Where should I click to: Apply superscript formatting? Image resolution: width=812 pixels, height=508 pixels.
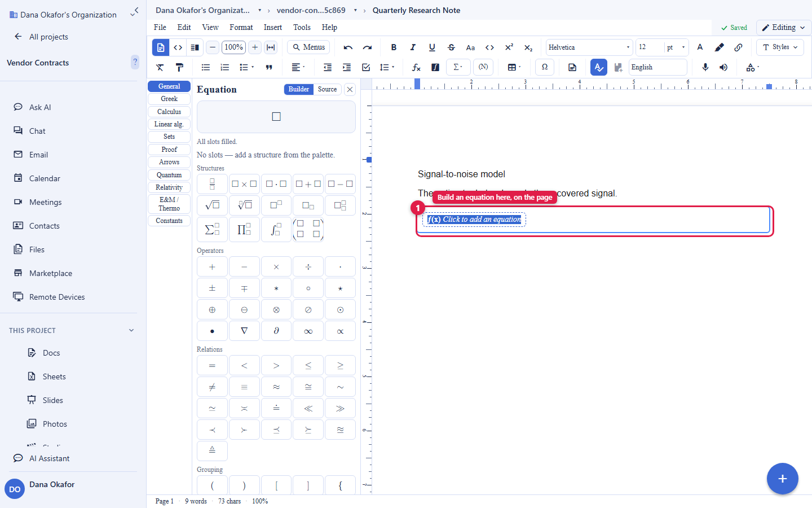509,47
